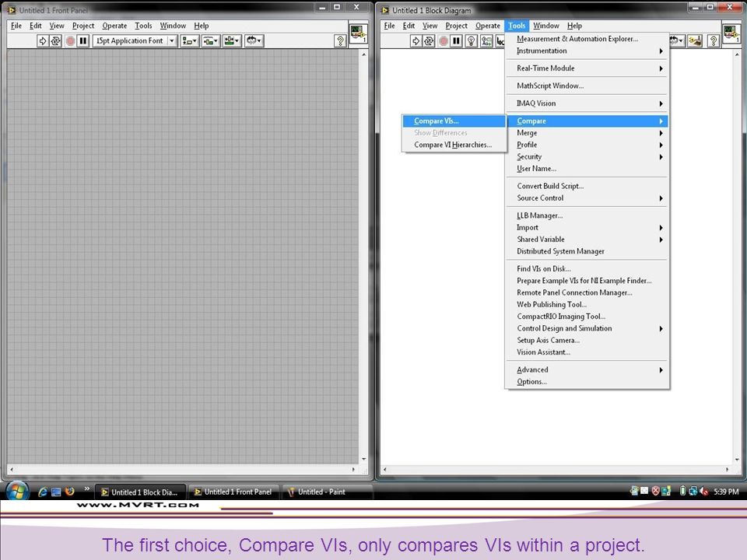Open Align Objects dropdown in Front Panel

pyautogui.click(x=190, y=41)
